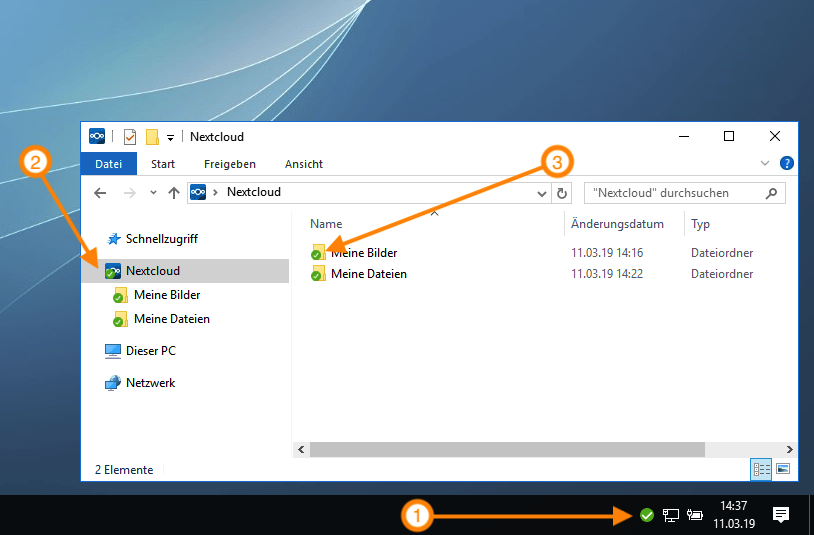
Task: Sort by the Typ column header
Action: click(x=700, y=224)
